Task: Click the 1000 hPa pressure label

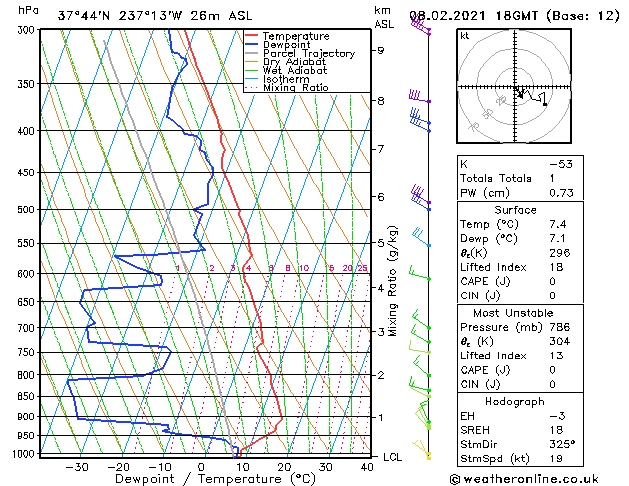Action: (26, 454)
